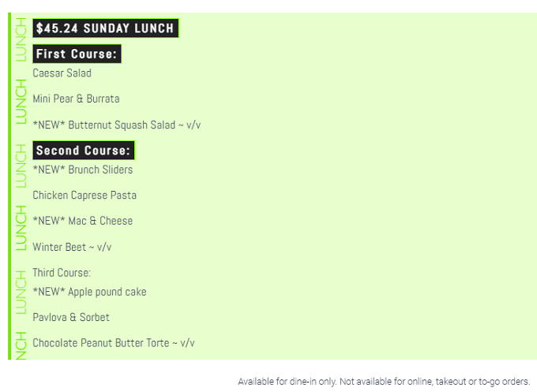Click the vertical LUNCH label beside Mac & Cheese
The height and width of the screenshot is (392, 537).
[21, 228]
